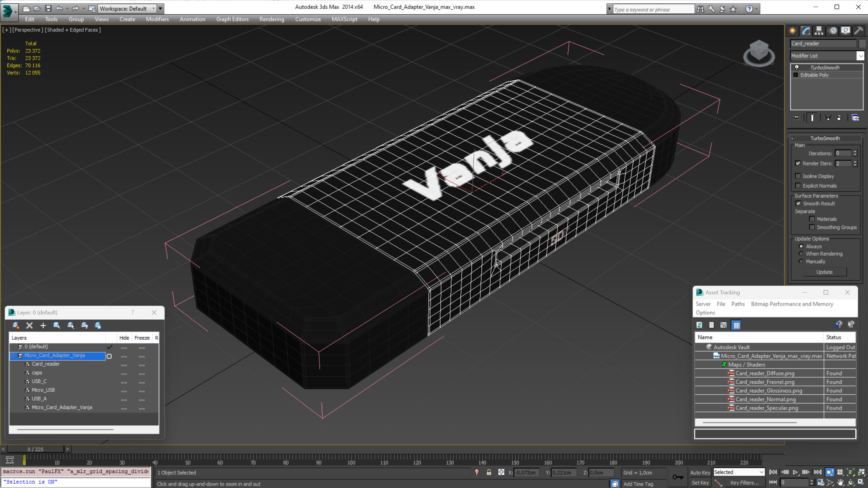This screenshot has height=488, width=868.
Task: Remove modifier from the stack icon
Action: (x=839, y=118)
